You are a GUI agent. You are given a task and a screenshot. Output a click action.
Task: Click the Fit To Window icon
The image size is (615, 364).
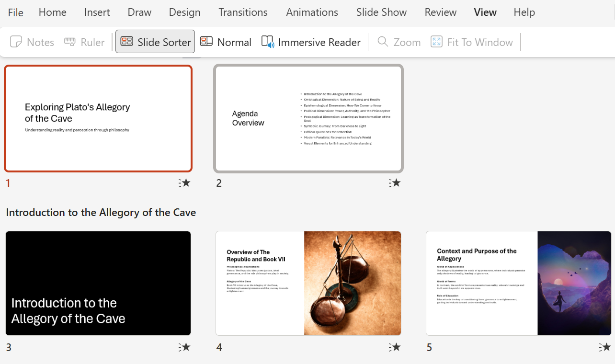coord(436,42)
